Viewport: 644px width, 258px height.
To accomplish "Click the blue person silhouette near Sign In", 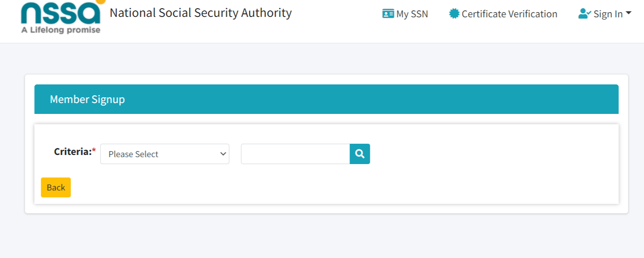I will pos(583,13).
